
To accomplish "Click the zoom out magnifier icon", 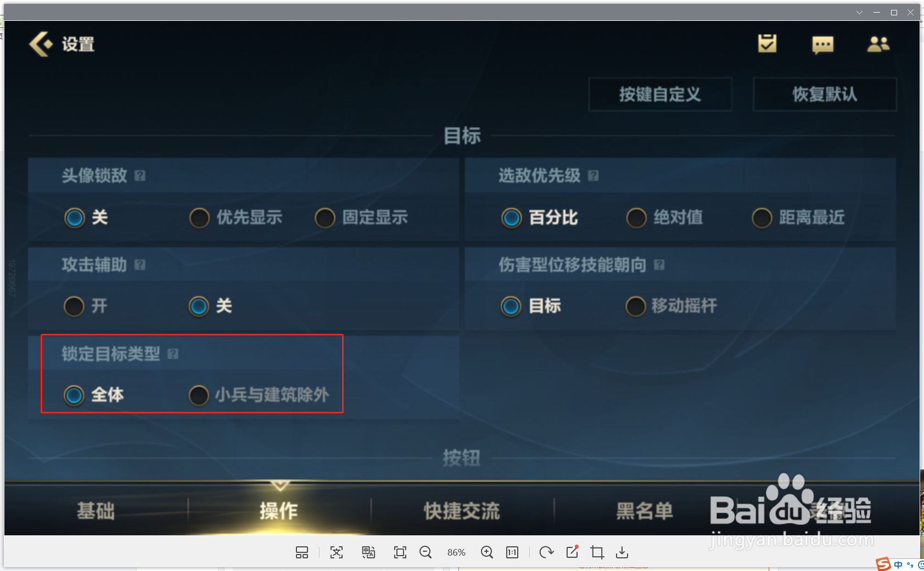I will pos(425,552).
